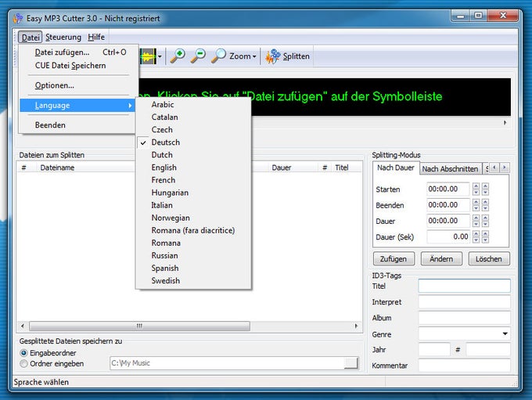
Task: Click file list scrollbar right arrow
Action: pos(356,326)
